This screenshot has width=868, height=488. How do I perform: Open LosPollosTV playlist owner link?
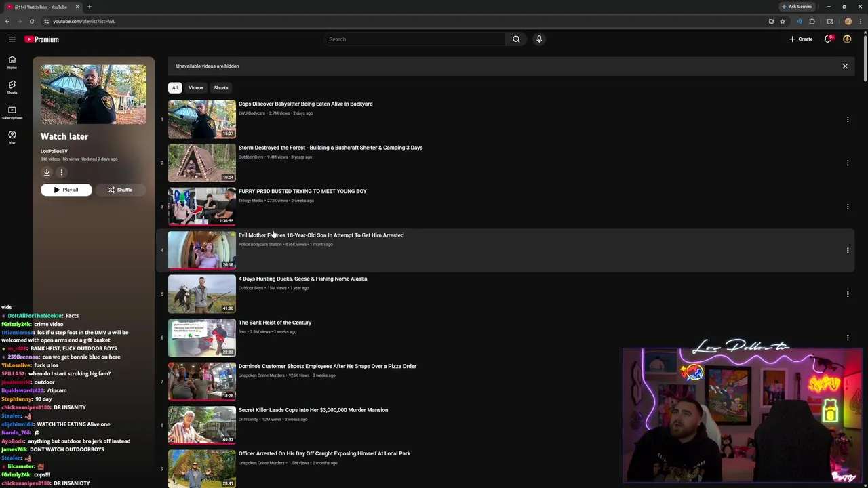(x=54, y=151)
